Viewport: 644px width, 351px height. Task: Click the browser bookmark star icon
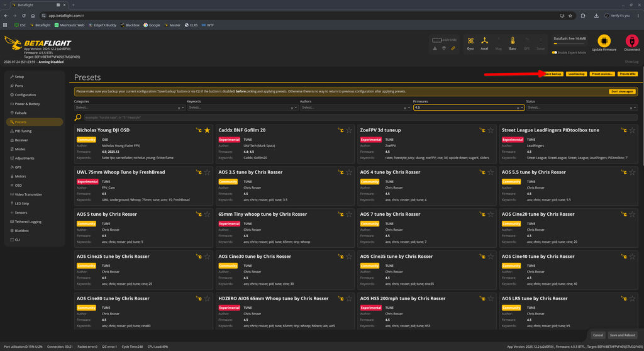click(570, 16)
